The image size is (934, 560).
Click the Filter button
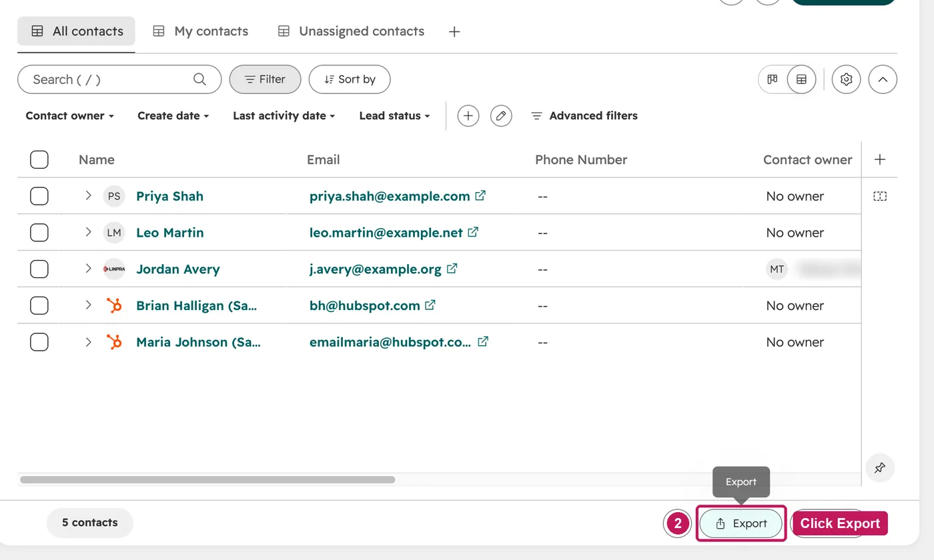click(266, 79)
